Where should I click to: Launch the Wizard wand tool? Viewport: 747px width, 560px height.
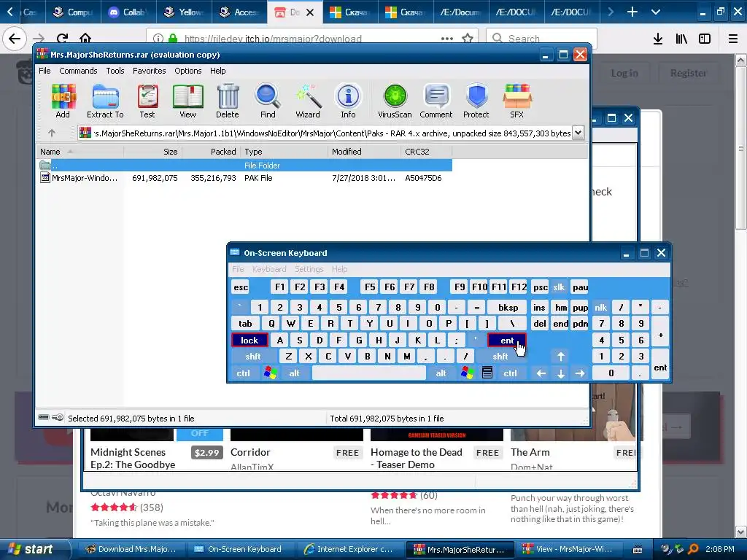click(308, 101)
